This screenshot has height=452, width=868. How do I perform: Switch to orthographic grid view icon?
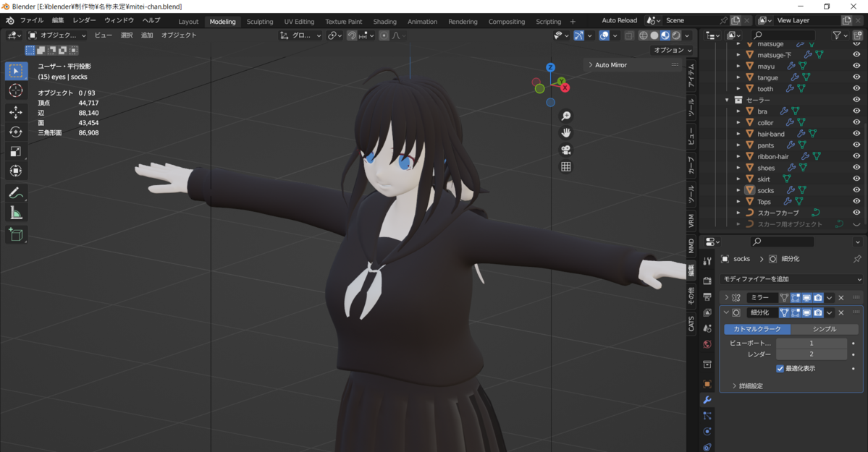point(566,166)
